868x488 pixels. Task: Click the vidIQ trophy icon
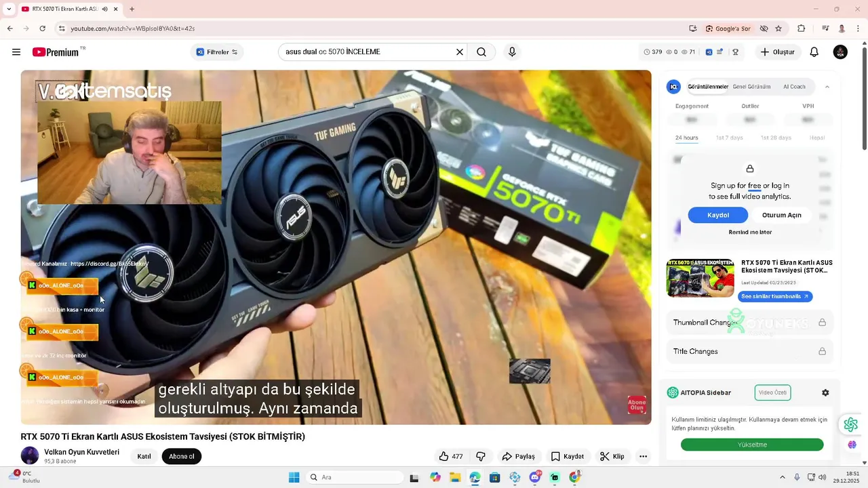tap(735, 52)
